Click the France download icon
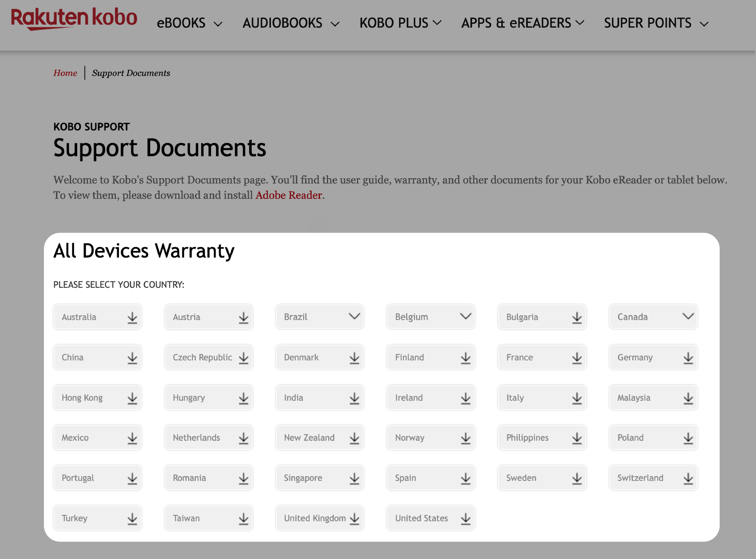This screenshot has width=756, height=559. click(576, 357)
